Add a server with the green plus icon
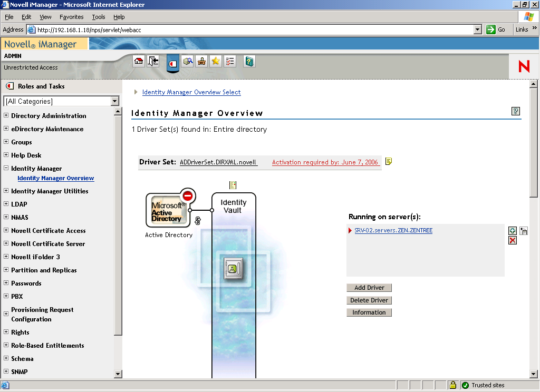Viewport: 540px width, 392px height. (x=512, y=230)
